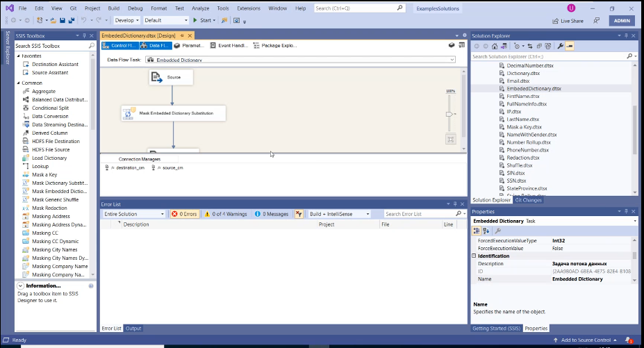The height and width of the screenshot is (348, 644).
Task: Select Destination Assistant in the toolbox
Action: pos(55,64)
